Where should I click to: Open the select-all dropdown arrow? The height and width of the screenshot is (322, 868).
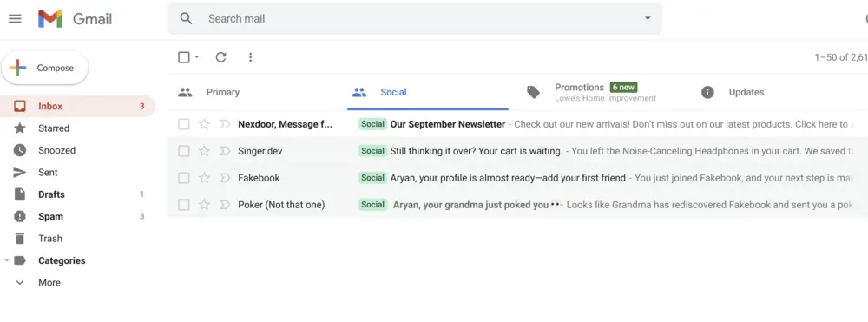196,57
